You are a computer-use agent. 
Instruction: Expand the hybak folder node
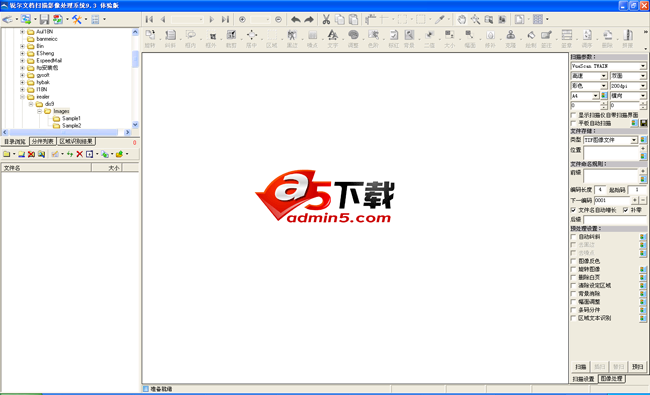(x=22, y=82)
